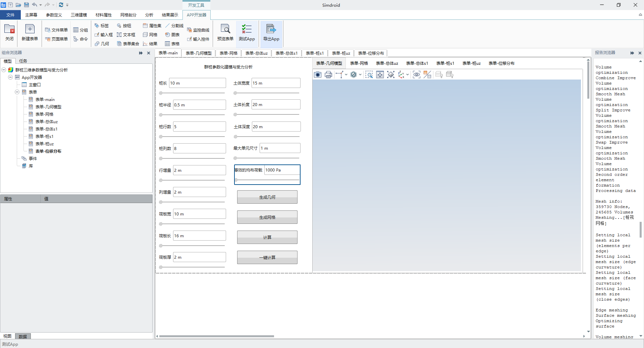Click the 土体宽度 slider handle
Screen dimensions: 644x348
pos(235,93)
